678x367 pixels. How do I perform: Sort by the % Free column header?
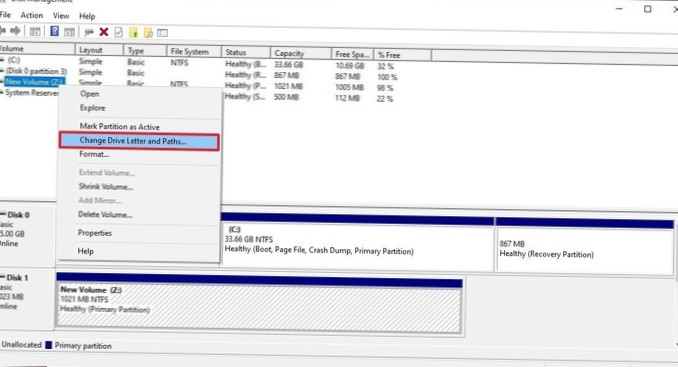[402, 55]
